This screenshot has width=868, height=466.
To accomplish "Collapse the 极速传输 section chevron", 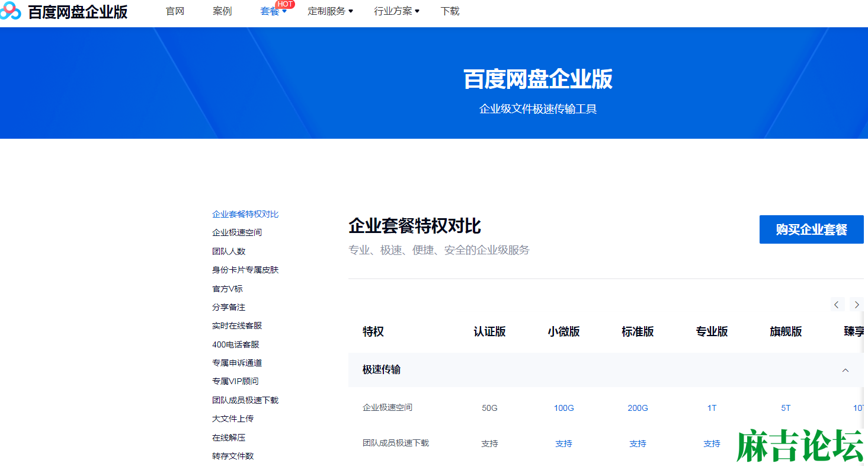I will [845, 370].
